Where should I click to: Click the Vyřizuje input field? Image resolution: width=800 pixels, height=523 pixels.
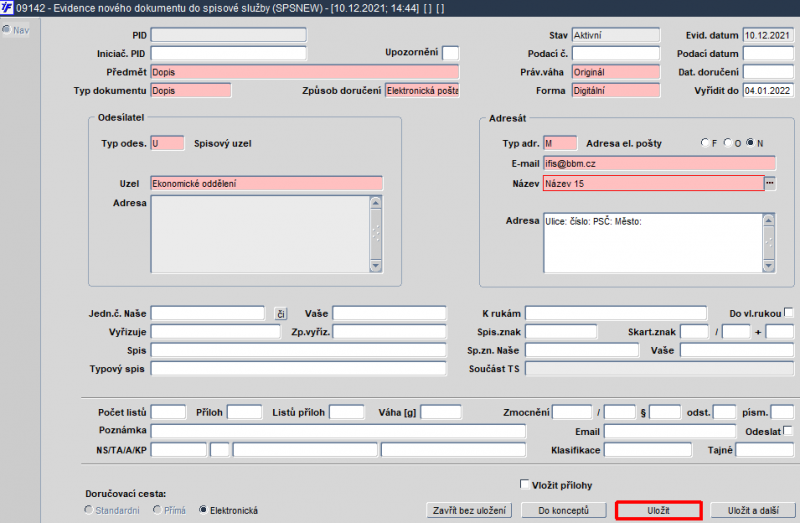tap(215, 332)
